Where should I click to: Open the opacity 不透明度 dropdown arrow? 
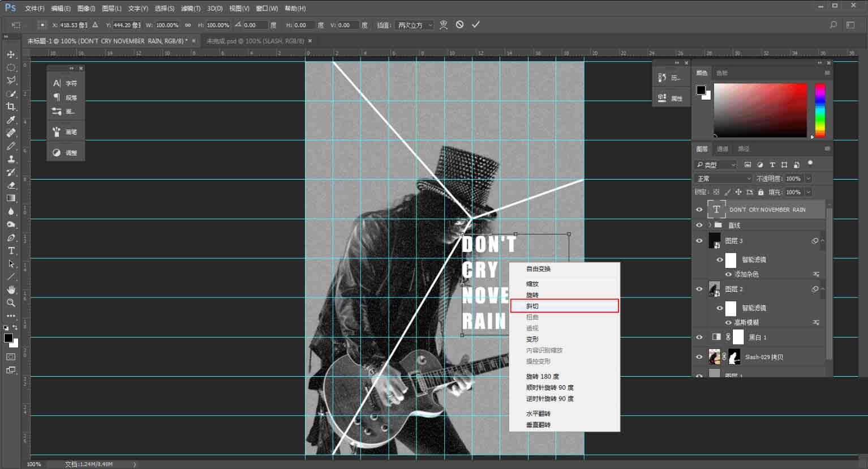(x=808, y=178)
